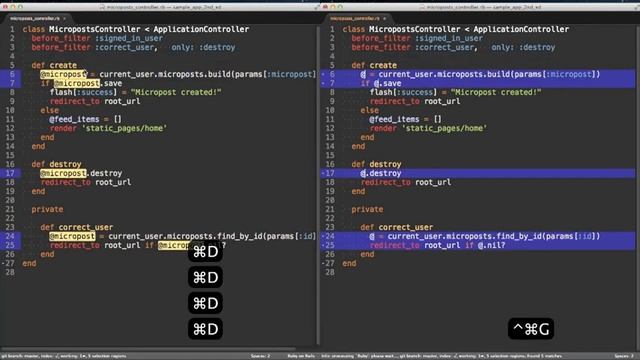Image resolution: width=640 pixels, height=360 pixels.
Task: Click 'MicropostsController' class name in left window
Action: [95, 29]
